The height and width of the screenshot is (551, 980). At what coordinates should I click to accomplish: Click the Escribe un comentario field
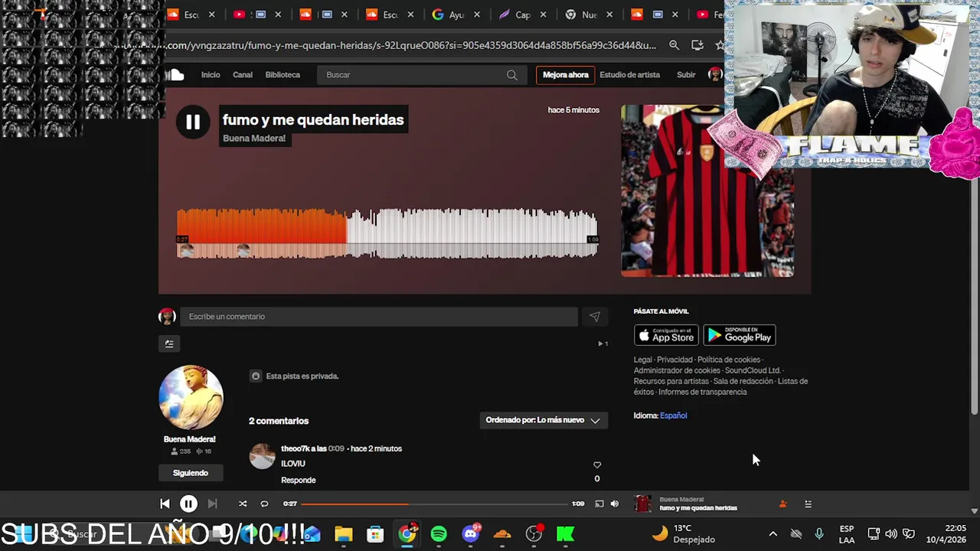pos(379,317)
